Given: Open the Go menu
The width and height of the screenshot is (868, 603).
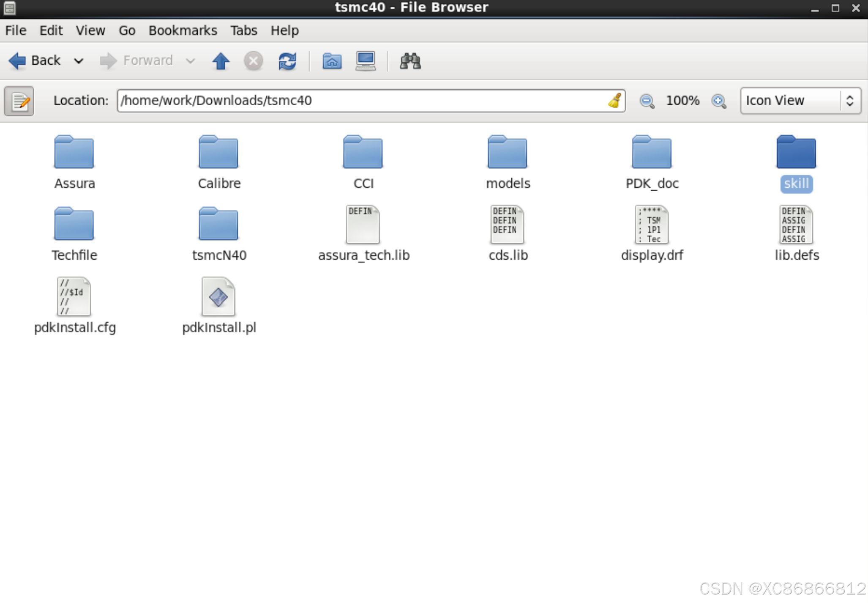Looking at the screenshot, I should pos(127,30).
